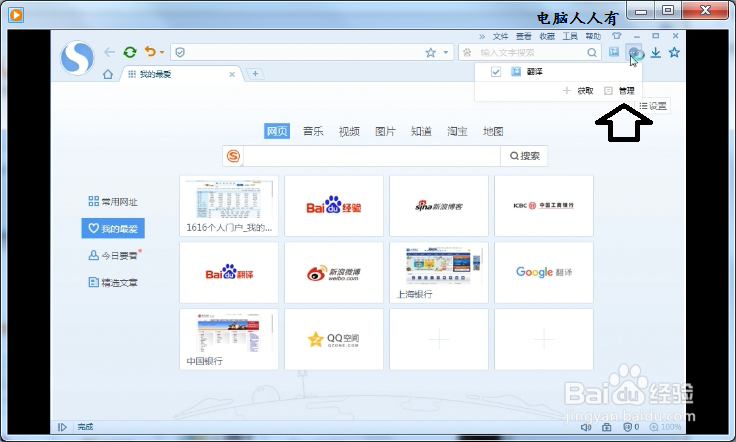The image size is (736, 442).
Task: Select the 地图 search category
Action: (493, 131)
